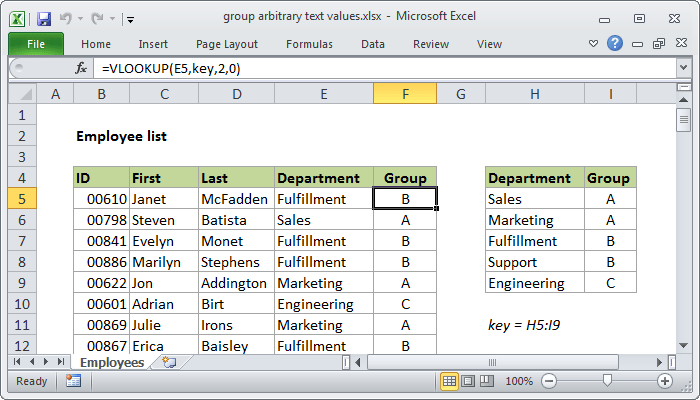Click the Select All corner triangle
The width and height of the screenshot is (700, 400).
click(x=23, y=94)
